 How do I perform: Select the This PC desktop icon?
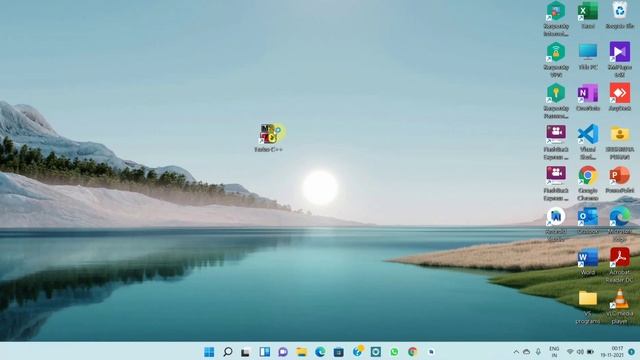588,56
